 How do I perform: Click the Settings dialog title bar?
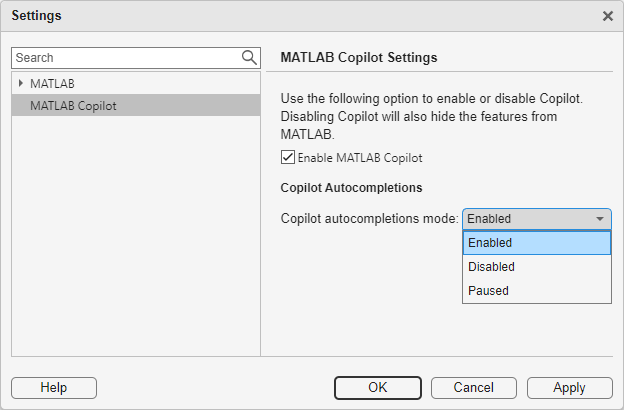(x=300, y=16)
